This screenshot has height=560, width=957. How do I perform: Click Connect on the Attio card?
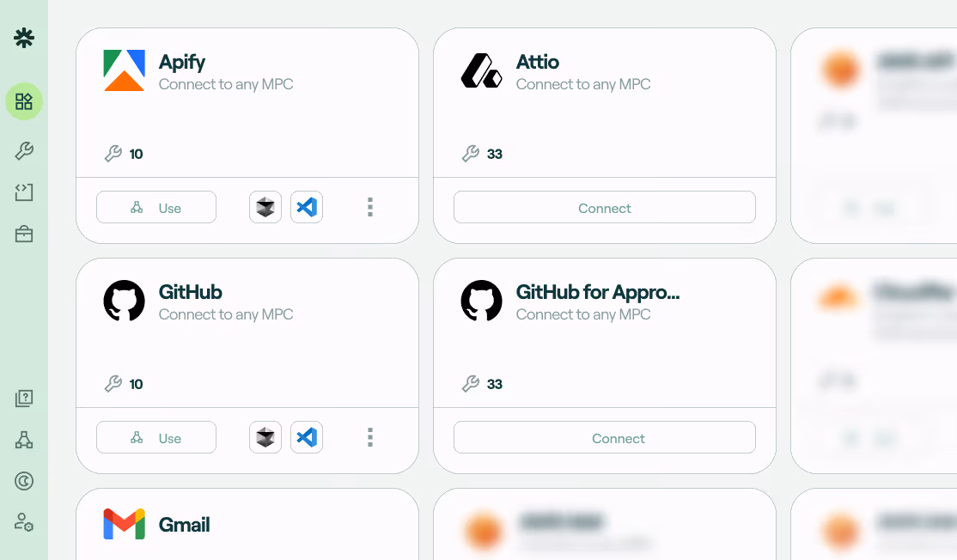[x=604, y=207]
